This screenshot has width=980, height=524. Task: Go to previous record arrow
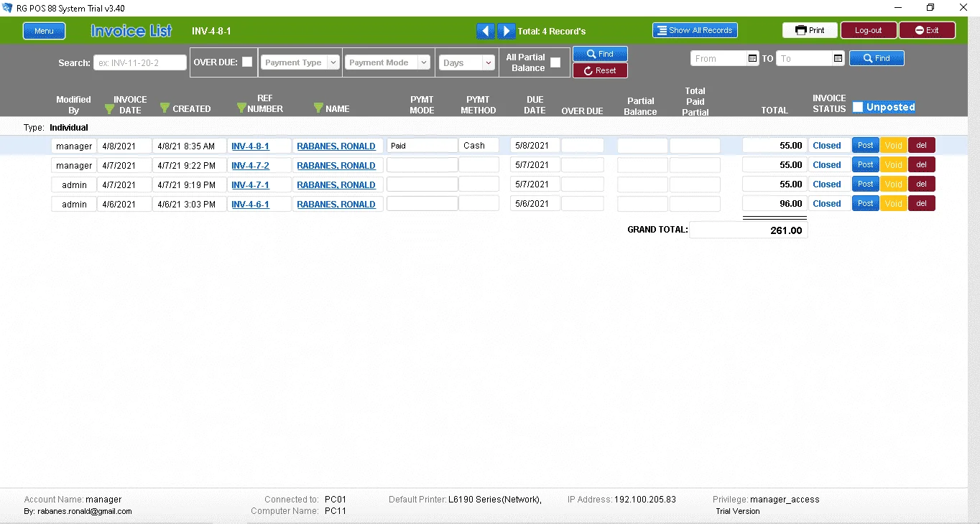(x=486, y=31)
